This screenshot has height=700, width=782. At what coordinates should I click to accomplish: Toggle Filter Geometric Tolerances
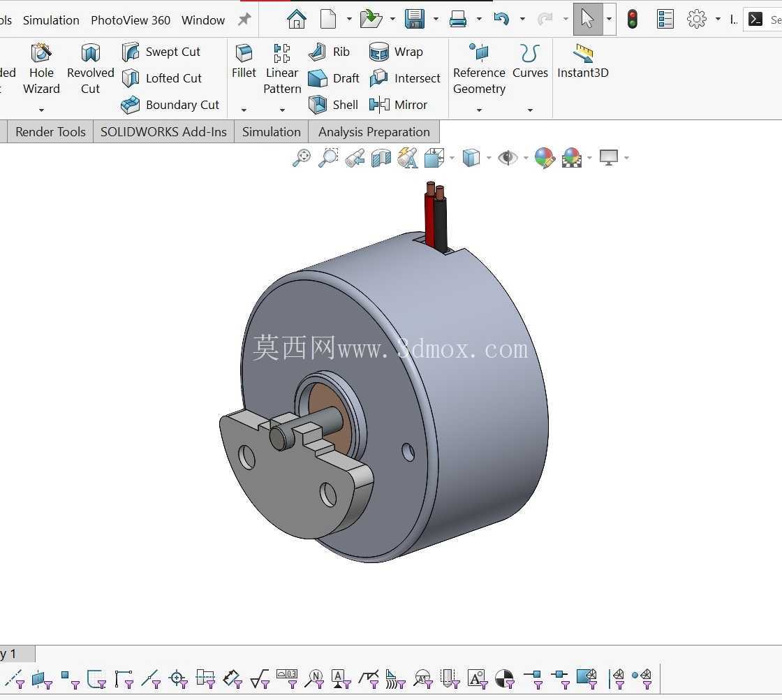[287, 680]
